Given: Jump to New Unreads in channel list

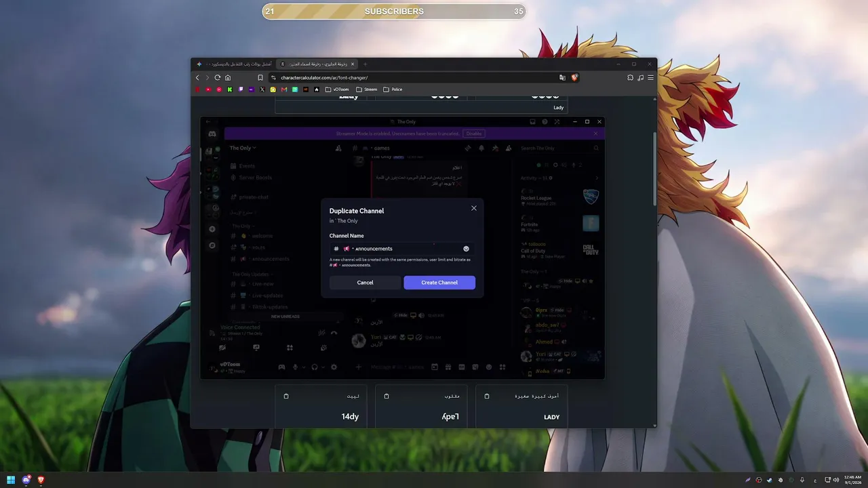Looking at the screenshot, I should [x=285, y=317].
